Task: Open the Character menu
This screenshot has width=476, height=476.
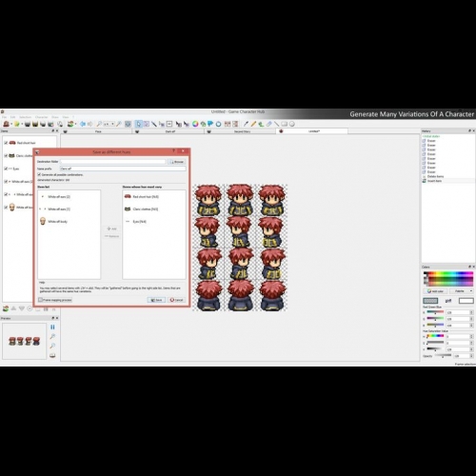Action: (41, 117)
